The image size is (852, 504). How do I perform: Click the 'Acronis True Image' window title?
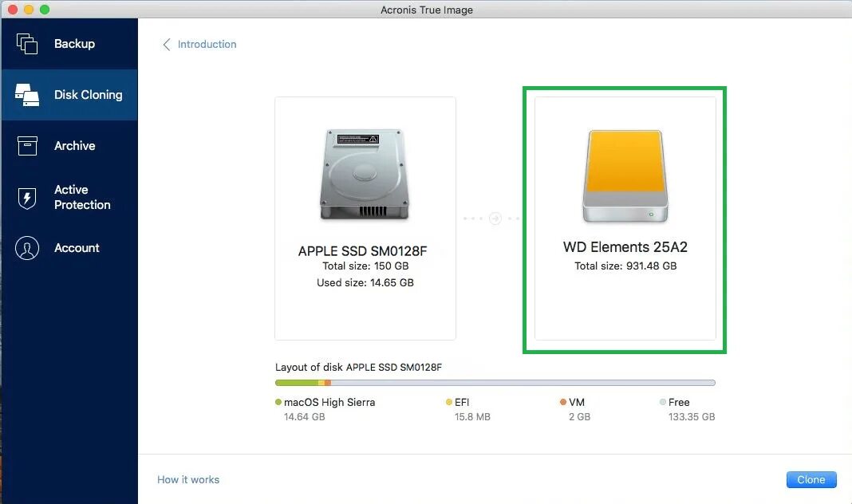(x=427, y=10)
